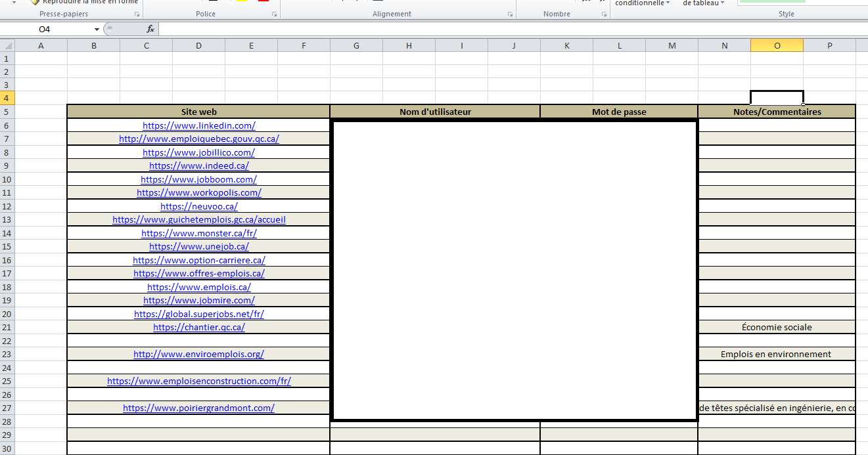Open the Police group dialog launcher
868x455 pixels.
point(274,14)
